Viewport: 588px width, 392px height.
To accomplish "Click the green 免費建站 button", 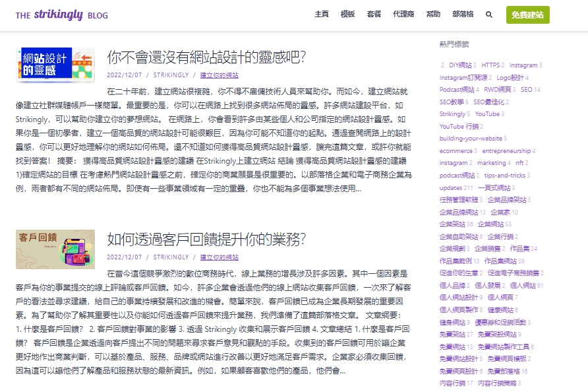I will pos(528,14).
